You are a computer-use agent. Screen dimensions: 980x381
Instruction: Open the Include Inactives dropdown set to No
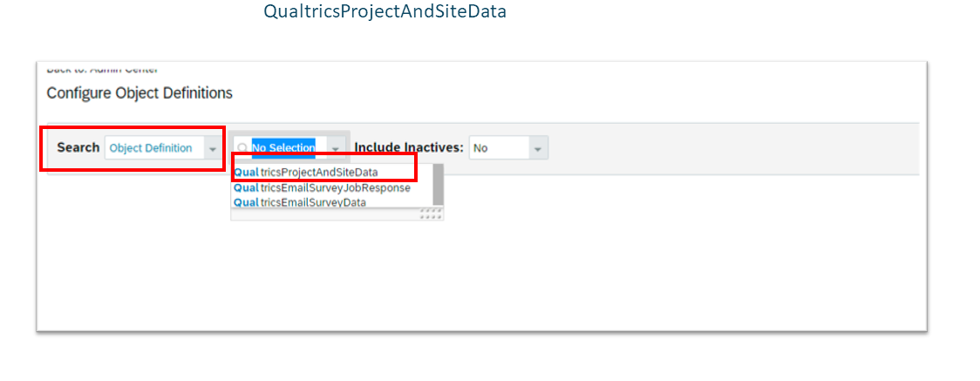509,148
